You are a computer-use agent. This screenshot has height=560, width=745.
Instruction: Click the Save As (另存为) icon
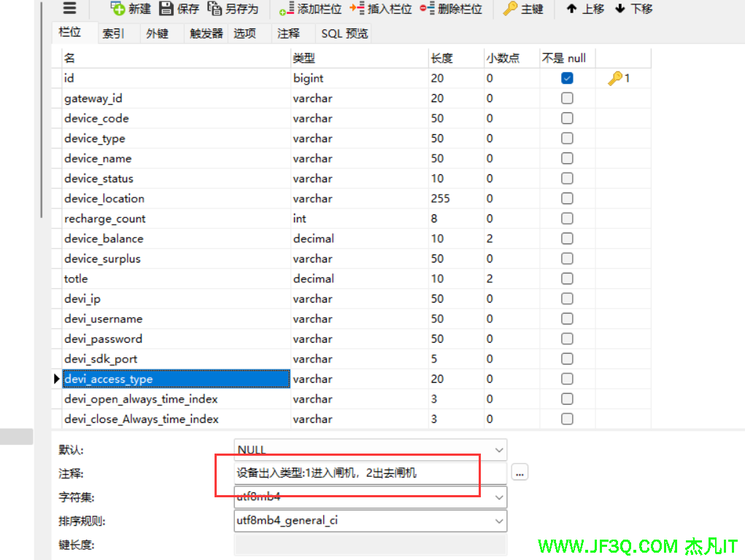(215, 9)
